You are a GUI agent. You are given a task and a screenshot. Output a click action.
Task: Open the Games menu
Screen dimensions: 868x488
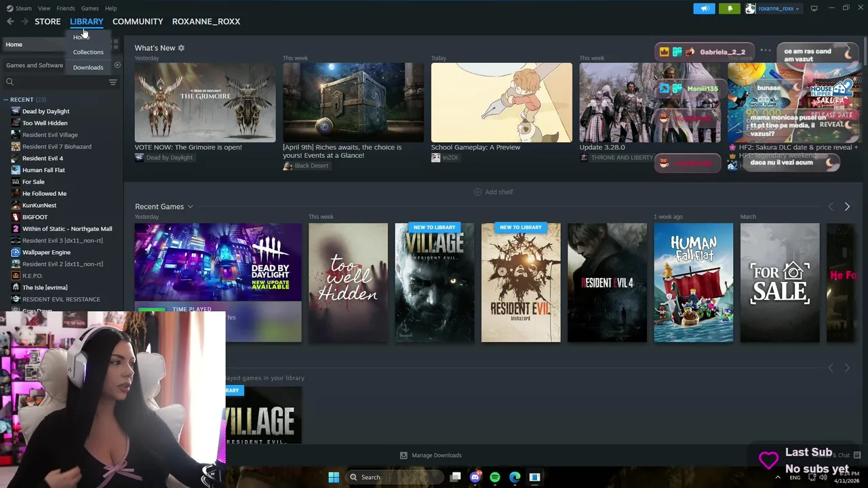point(90,8)
